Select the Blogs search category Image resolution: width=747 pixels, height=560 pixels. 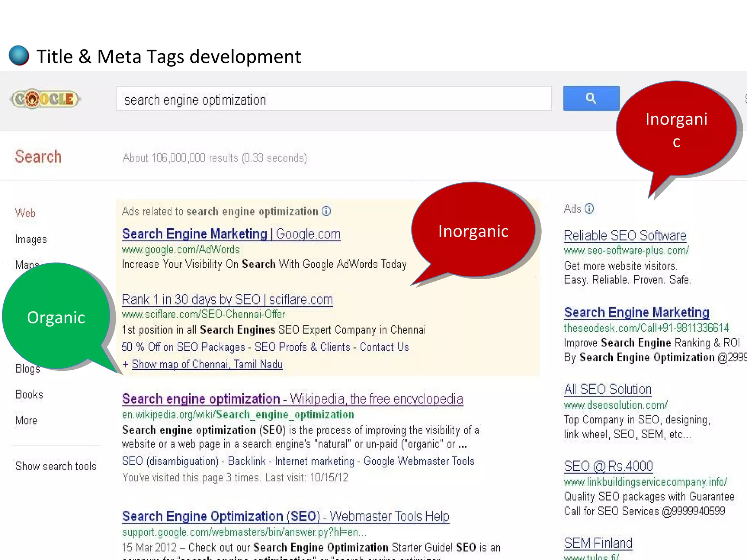28,369
